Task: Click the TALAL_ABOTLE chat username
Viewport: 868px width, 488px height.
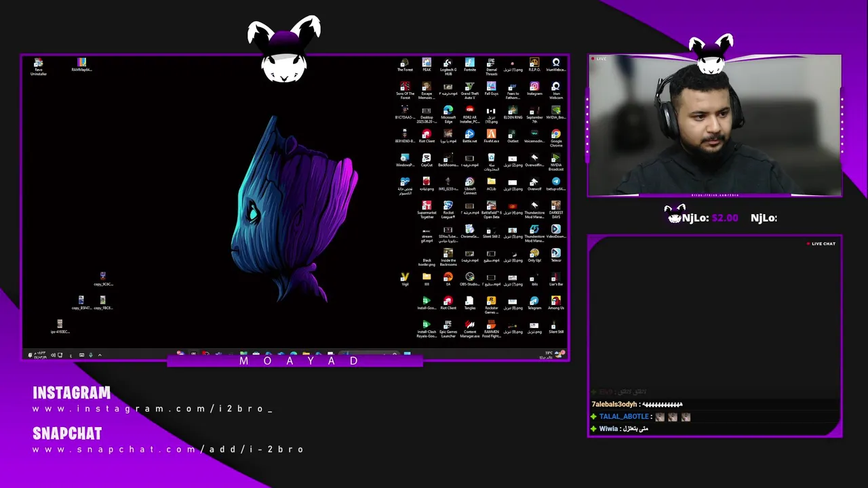Action: tap(624, 417)
